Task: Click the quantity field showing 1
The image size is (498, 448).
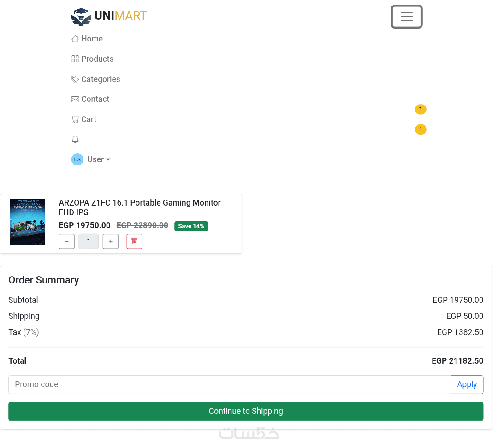Action: [89, 242]
